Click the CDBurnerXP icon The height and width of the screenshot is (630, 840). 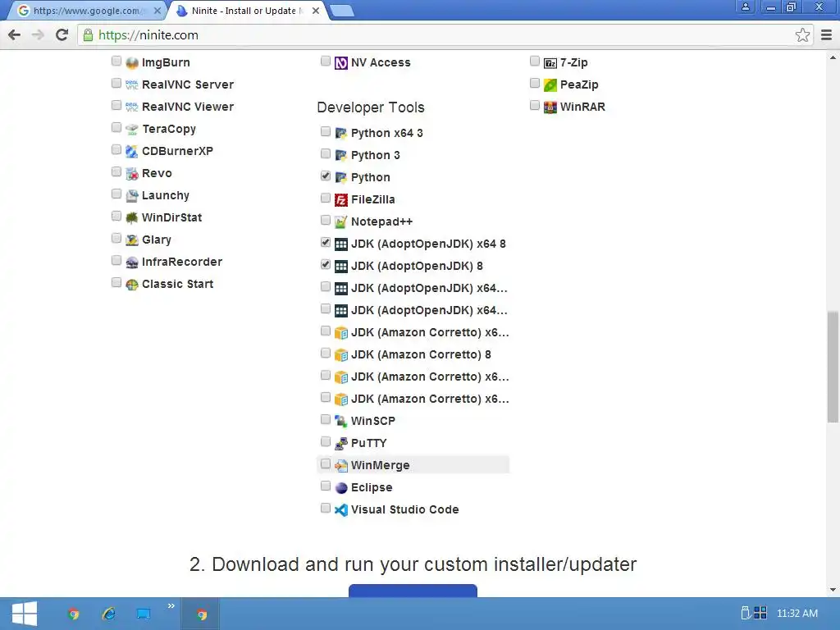(x=132, y=152)
